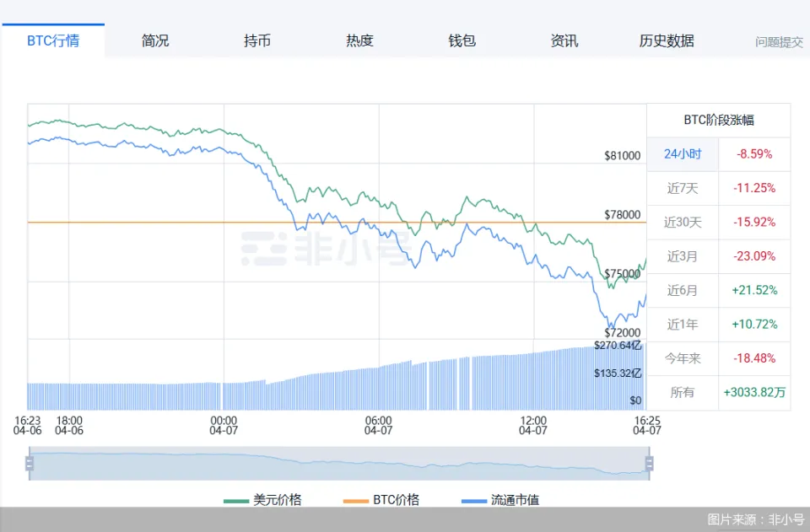Select the 今年来 period row
Screen dimensions: 810x532
pos(719,358)
